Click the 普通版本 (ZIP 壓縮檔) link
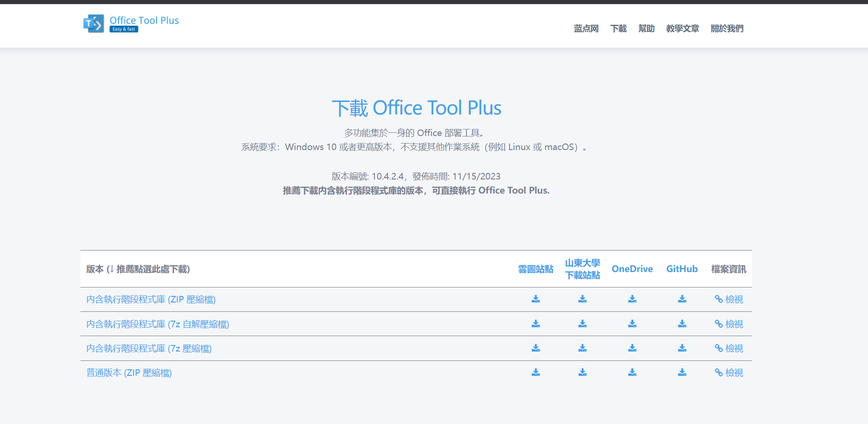 pyautogui.click(x=129, y=373)
